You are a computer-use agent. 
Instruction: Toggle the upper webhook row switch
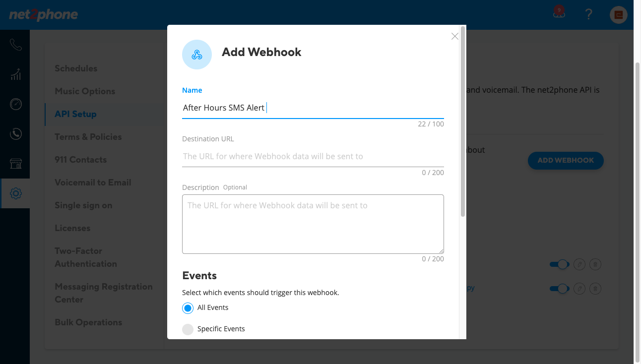559,264
